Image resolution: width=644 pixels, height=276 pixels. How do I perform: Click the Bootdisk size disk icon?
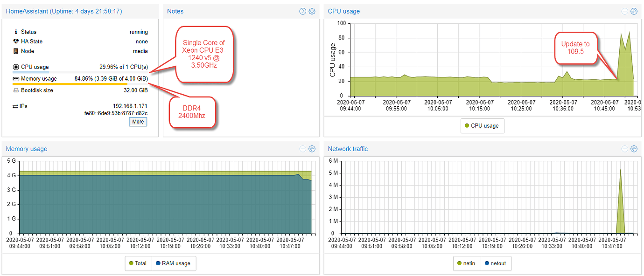[16, 90]
